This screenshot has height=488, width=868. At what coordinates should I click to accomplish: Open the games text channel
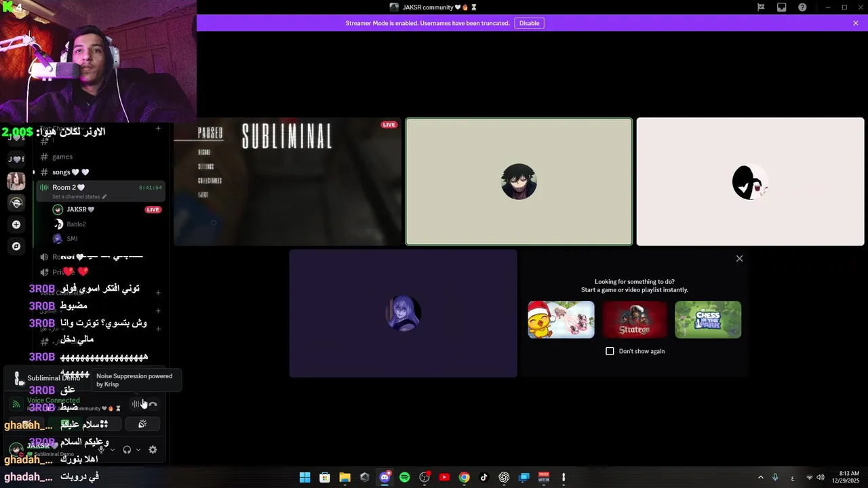coord(100,157)
